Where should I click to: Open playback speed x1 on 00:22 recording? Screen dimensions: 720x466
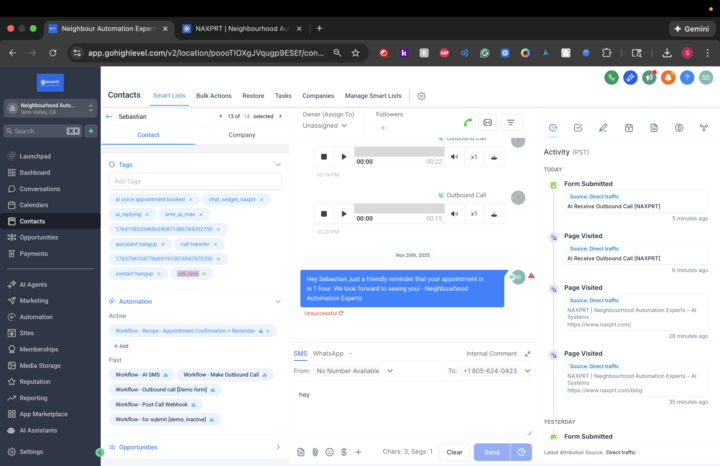(x=474, y=157)
